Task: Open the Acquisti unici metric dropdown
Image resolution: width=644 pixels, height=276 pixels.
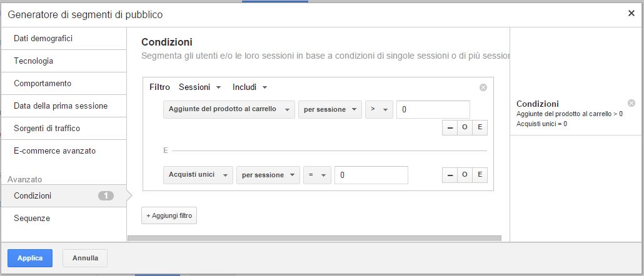Action: [x=198, y=175]
